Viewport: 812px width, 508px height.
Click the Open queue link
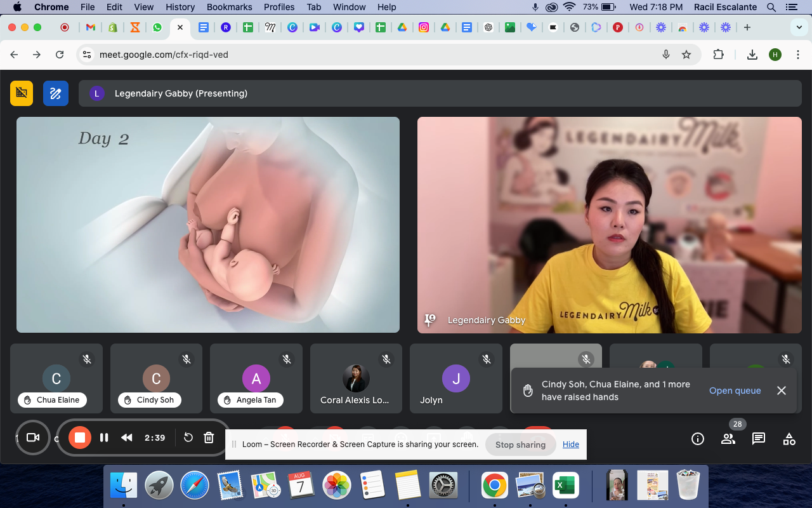735,391
